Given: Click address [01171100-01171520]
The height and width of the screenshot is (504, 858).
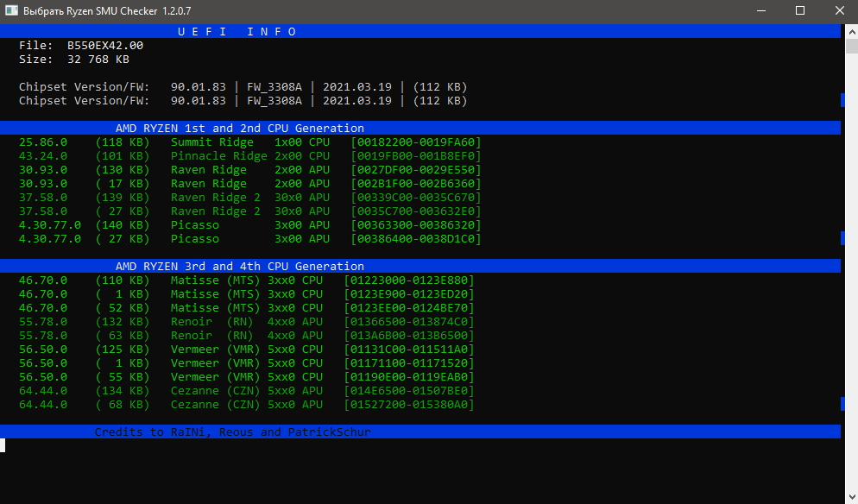Looking at the screenshot, I should click(x=409, y=362).
